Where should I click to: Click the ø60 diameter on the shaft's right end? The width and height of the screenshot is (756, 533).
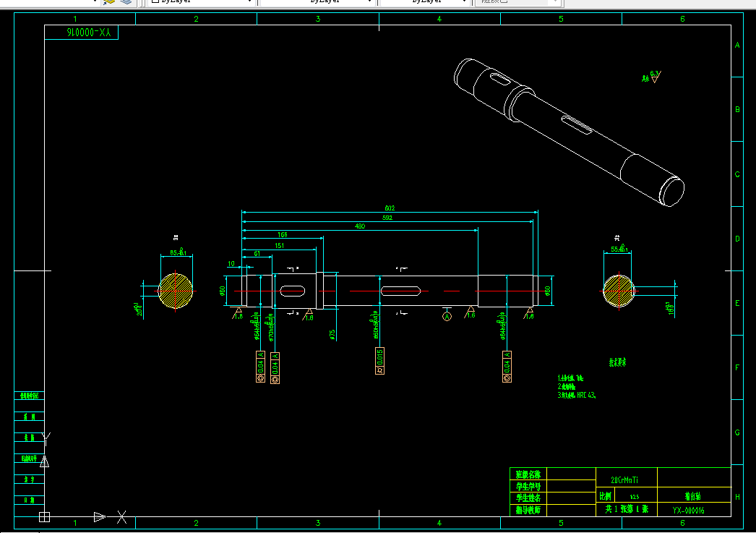click(548, 291)
